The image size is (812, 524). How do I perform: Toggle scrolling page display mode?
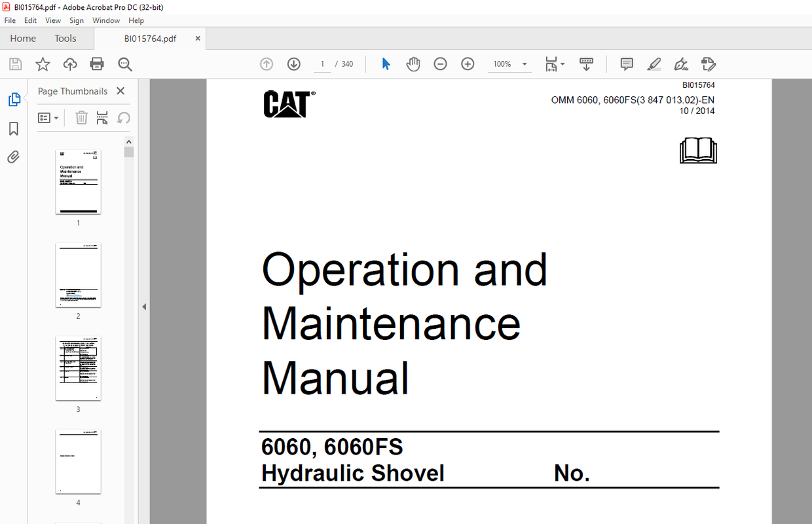(x=586, y=64)
